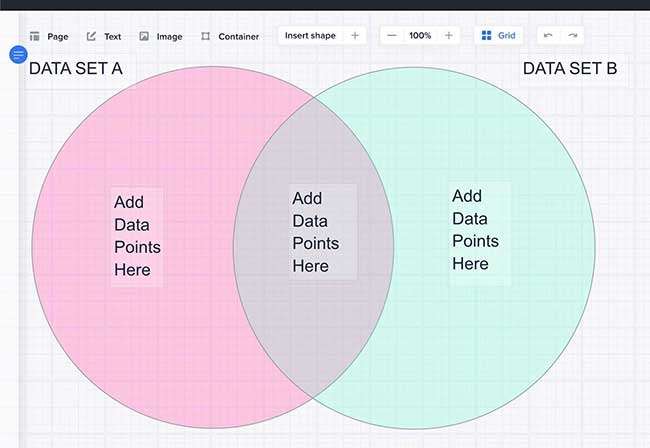Select the DATA SET B title
This screenshot has width=650, height=448.
[570, 69]
